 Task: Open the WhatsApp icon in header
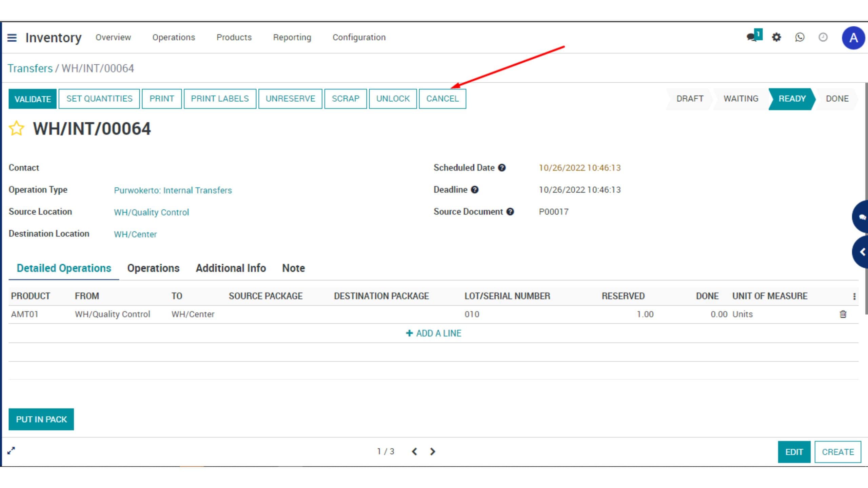pyautogui.click(x=800, y=37)
